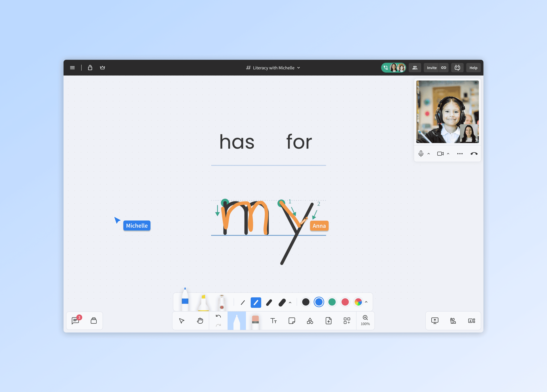Click the Help button
The height and width of the screenshot is (392, 547).
pos(473,68)
